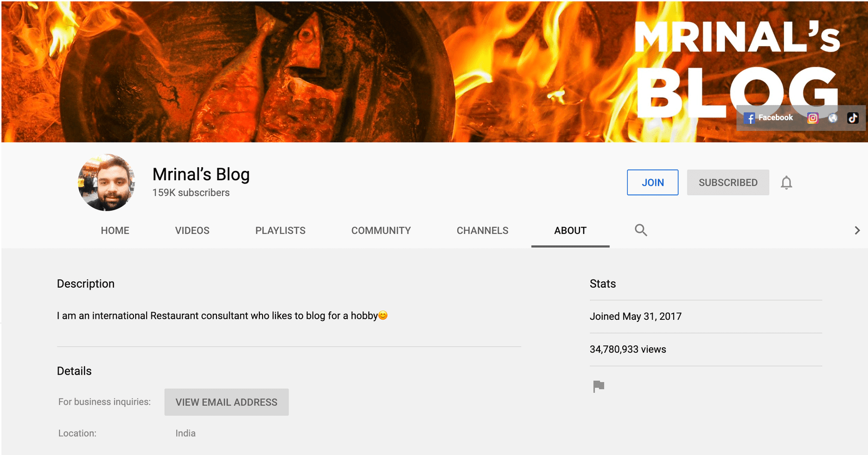Select the COMMUNITY tab
868x455 pixels.
coord(381,231)
